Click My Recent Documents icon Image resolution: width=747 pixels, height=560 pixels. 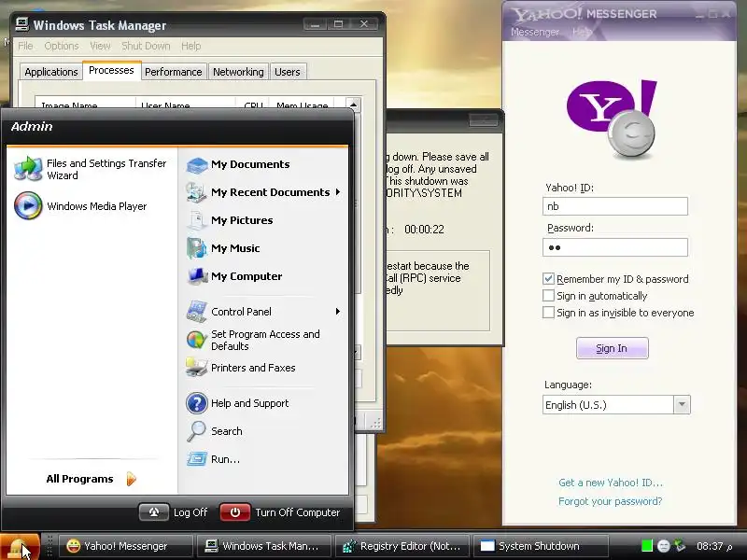[197, 192]
